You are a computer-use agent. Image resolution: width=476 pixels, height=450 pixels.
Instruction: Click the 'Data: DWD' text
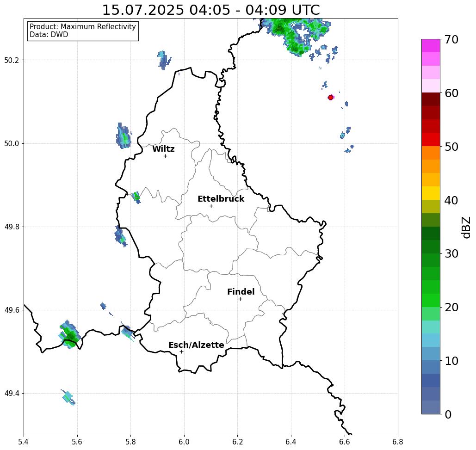tap(49, 35)
